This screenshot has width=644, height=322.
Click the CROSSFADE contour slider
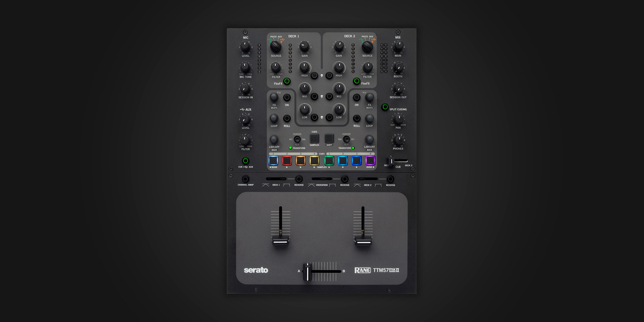click(322, 179)
